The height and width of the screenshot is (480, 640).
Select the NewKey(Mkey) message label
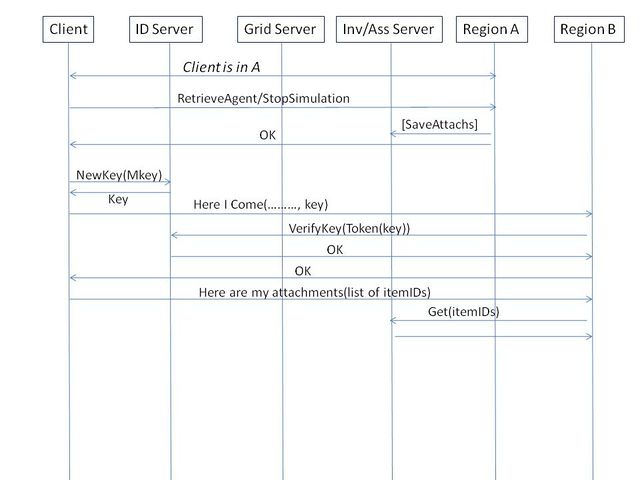click(119, 173)
